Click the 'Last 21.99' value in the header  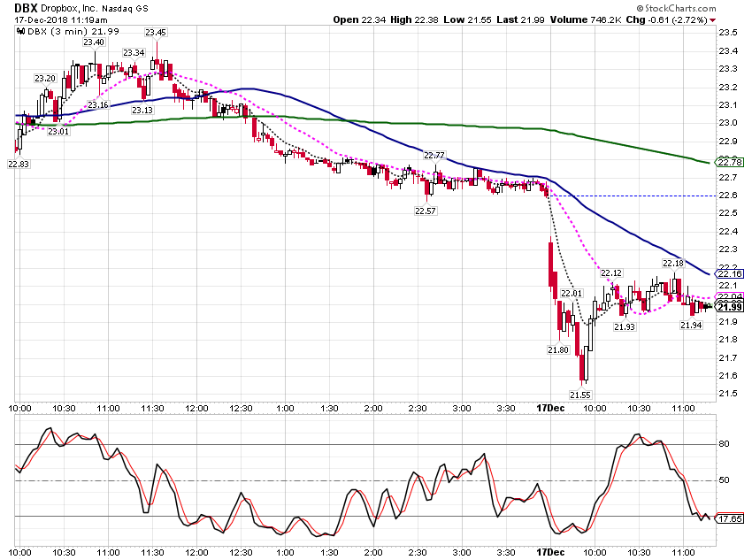point(520,19)
